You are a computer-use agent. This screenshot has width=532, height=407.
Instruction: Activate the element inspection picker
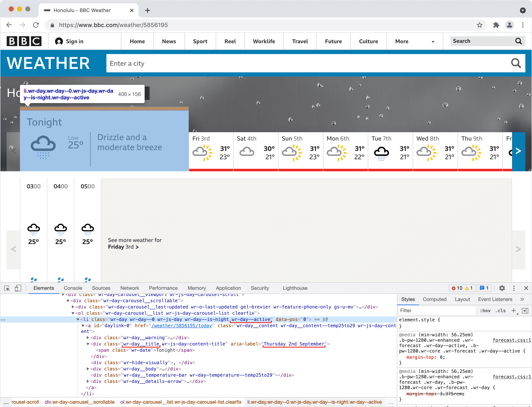coord(6,288)
